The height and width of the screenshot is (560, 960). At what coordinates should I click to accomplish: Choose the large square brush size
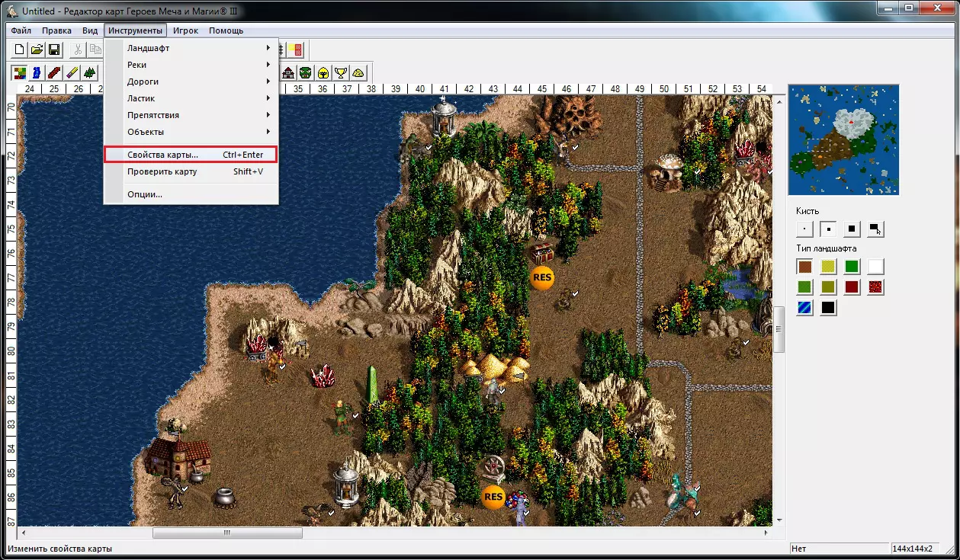[852, 229]
